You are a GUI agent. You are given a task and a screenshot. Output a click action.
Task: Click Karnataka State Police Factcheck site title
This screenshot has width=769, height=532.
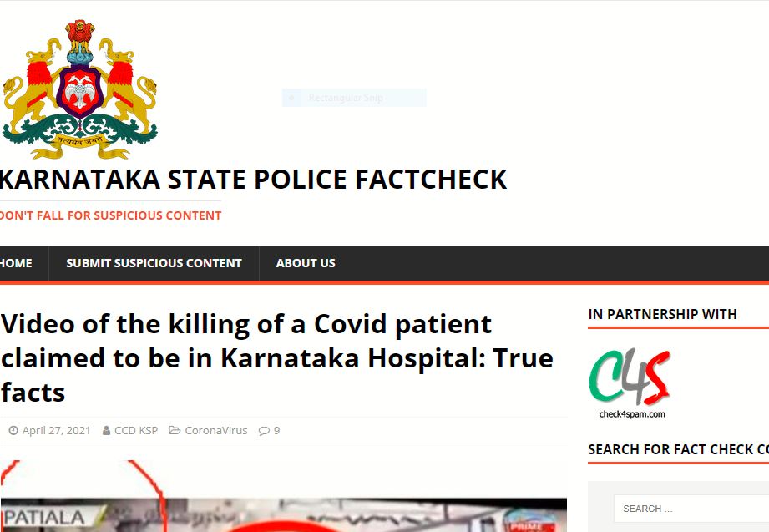253,179
